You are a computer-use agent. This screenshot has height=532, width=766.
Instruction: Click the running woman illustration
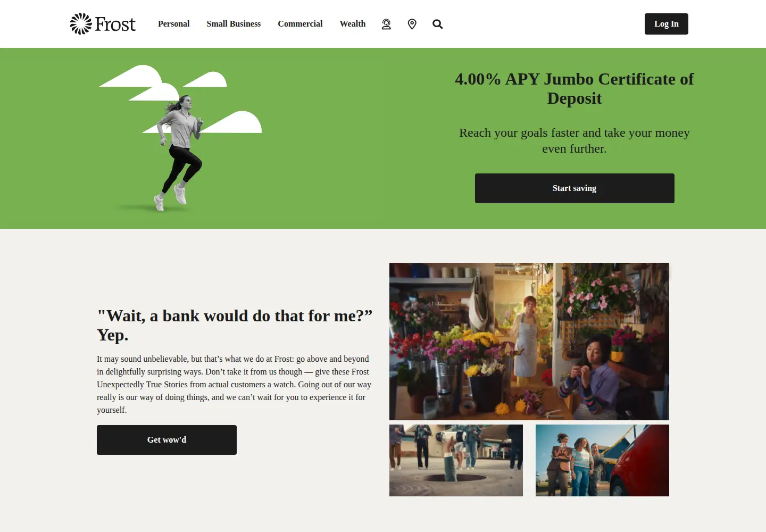click(180, 139)
